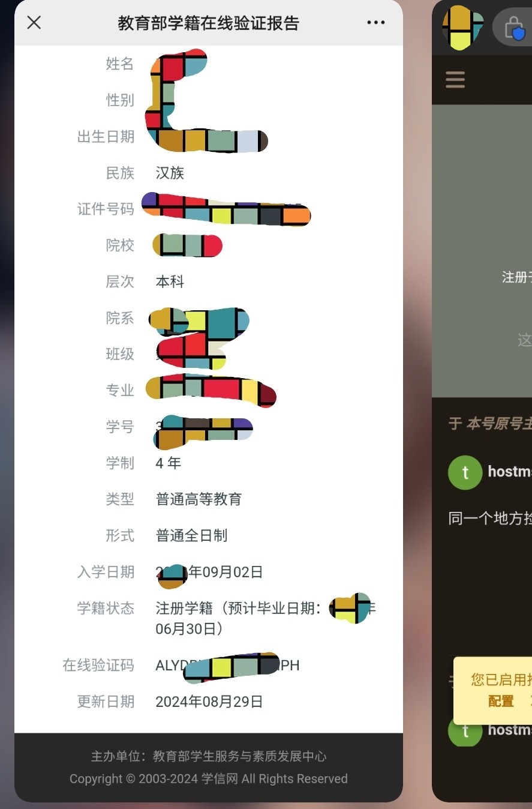Open the first hostm username link
Image resolution: width=532 pixels, height=809 pixels.
point(510,472)
